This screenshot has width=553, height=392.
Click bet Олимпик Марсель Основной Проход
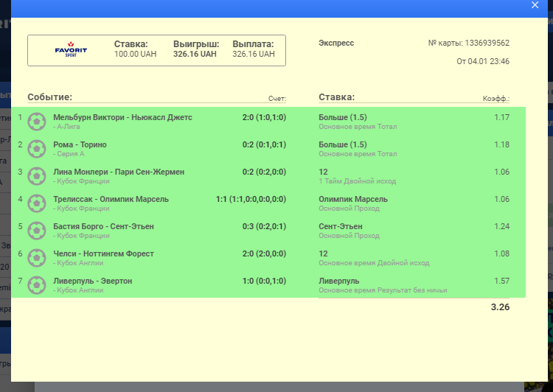353,203
